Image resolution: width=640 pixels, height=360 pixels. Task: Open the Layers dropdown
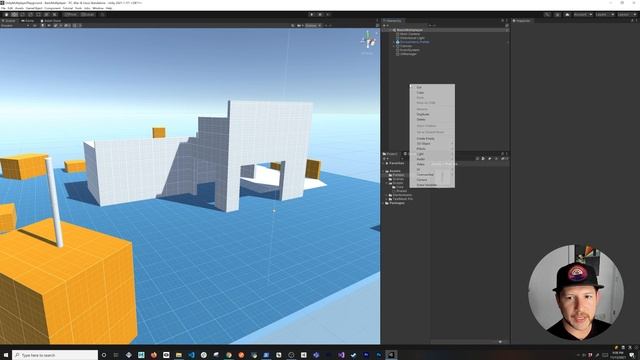[604, 15]
